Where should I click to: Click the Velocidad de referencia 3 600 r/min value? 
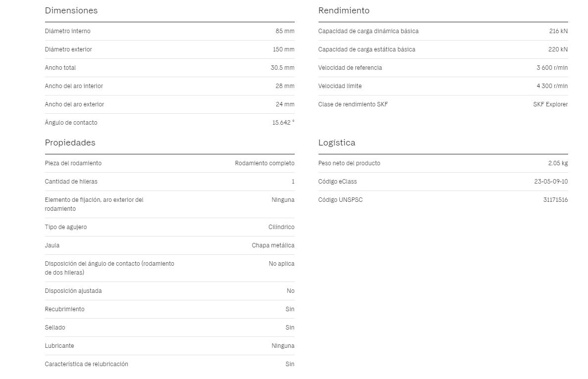click(552, 68)
